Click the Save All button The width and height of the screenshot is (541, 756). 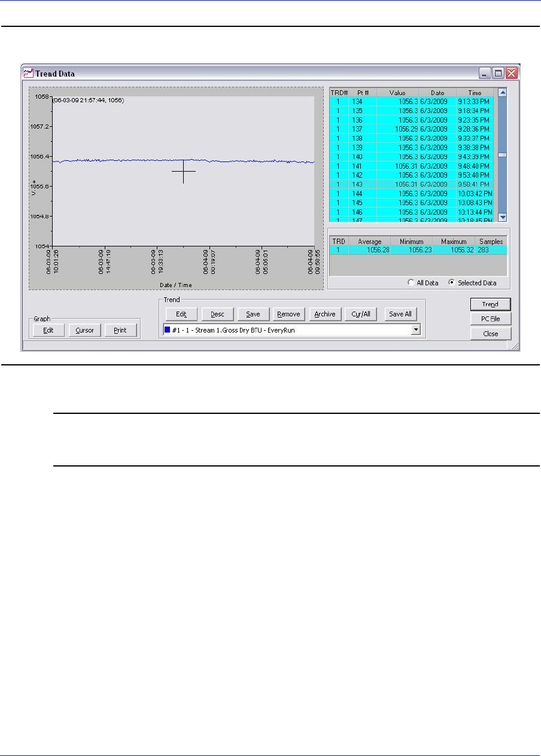click(x=400, y=314)
